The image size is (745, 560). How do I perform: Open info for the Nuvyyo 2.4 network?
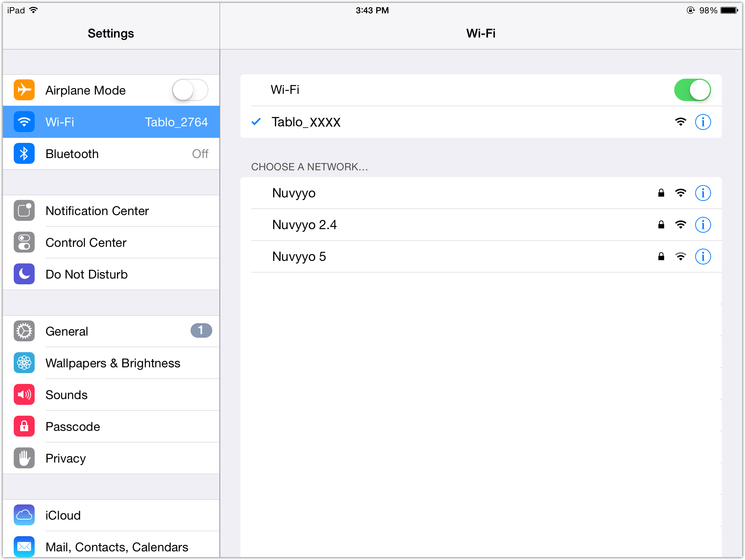pos(703,225)
